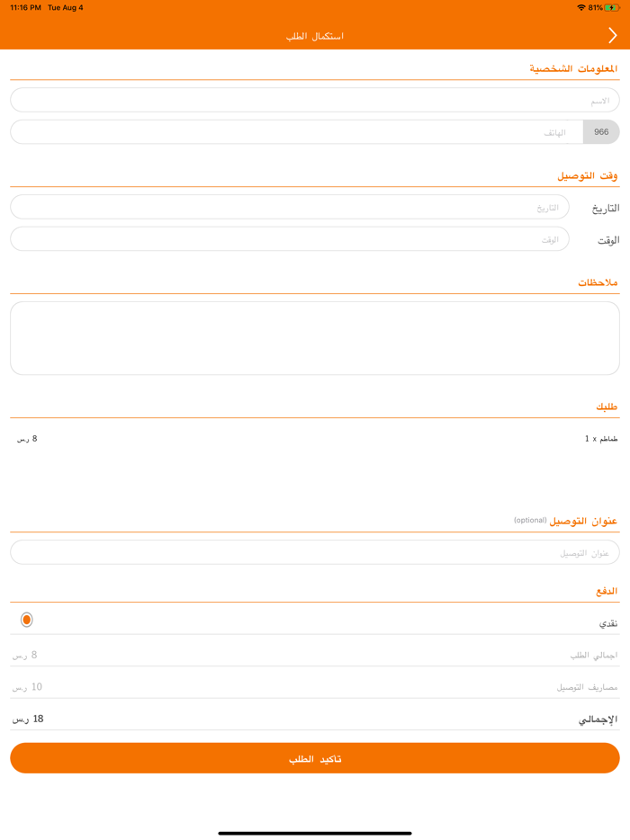Tap the home indicator bar at screen bottom
The width and height of the screenshot is (630, 840).
315,830
